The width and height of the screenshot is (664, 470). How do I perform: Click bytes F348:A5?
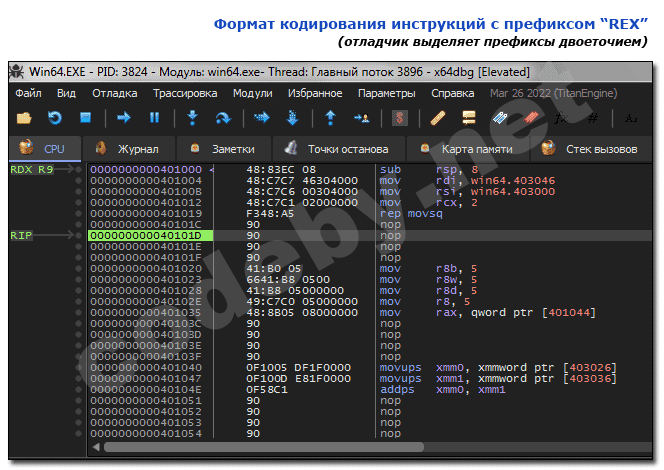click(270, 213)
